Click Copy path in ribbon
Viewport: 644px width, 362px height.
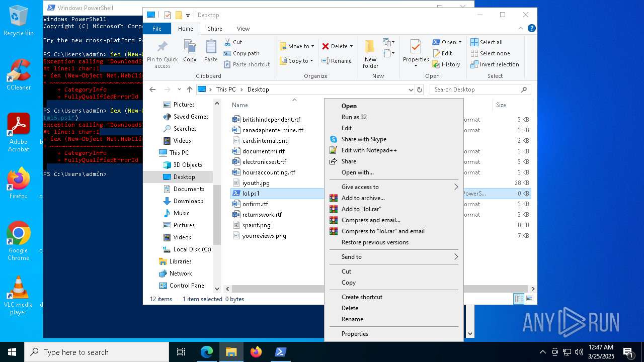[242, 53]
